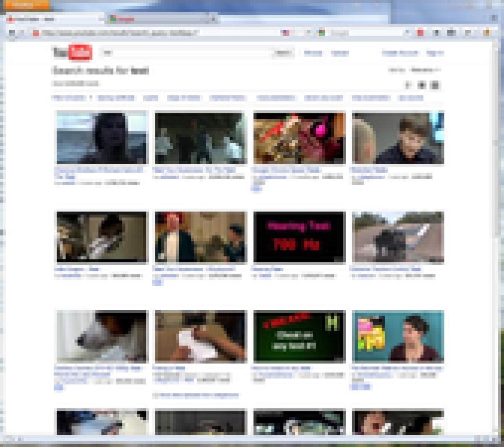Viewport: 504px width, 447px height.
Task: Open the dog close-up thumbnail
Action: click(102, 336)
